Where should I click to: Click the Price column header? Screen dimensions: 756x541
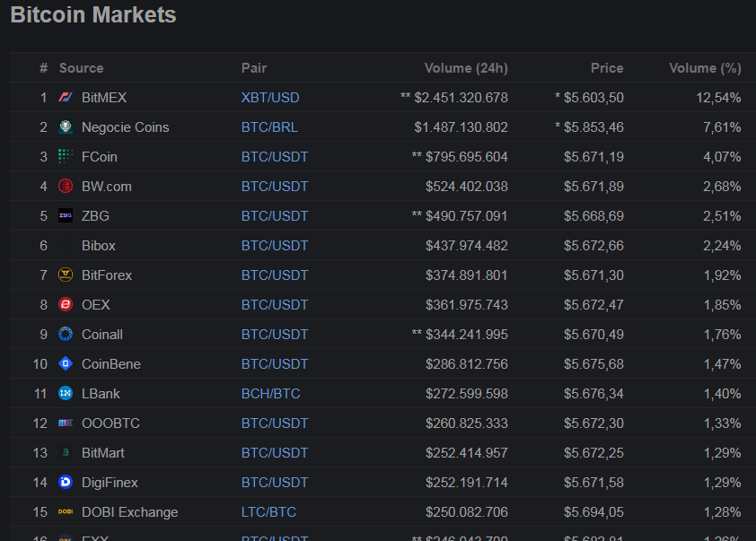point(607,68)
